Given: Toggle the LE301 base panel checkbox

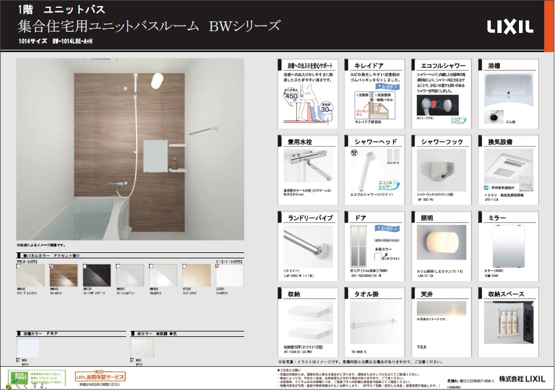Looking at the screenshot, I should (217, 265).
